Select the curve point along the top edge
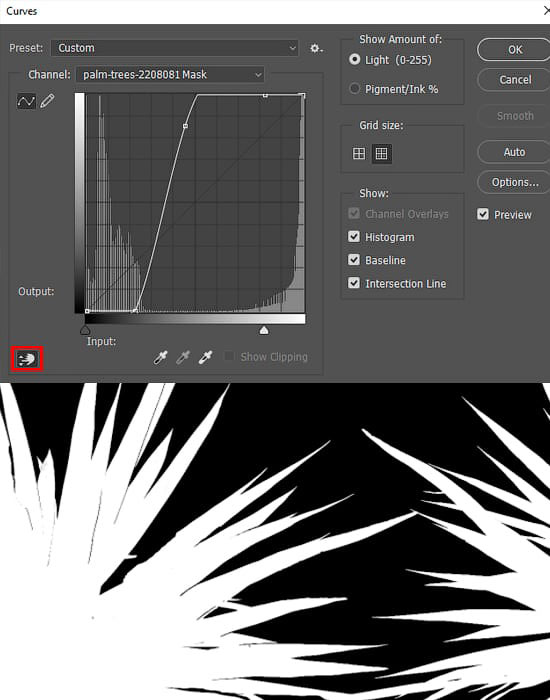550x700 pixels. 265,95
